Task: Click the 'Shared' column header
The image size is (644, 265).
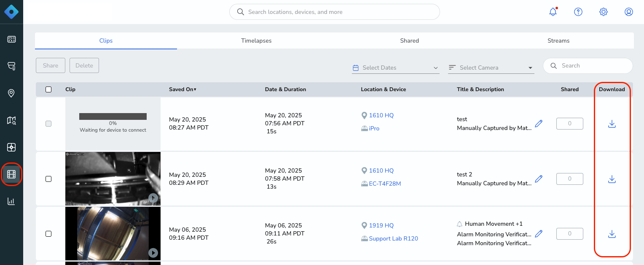Action: tap(570, 89)
